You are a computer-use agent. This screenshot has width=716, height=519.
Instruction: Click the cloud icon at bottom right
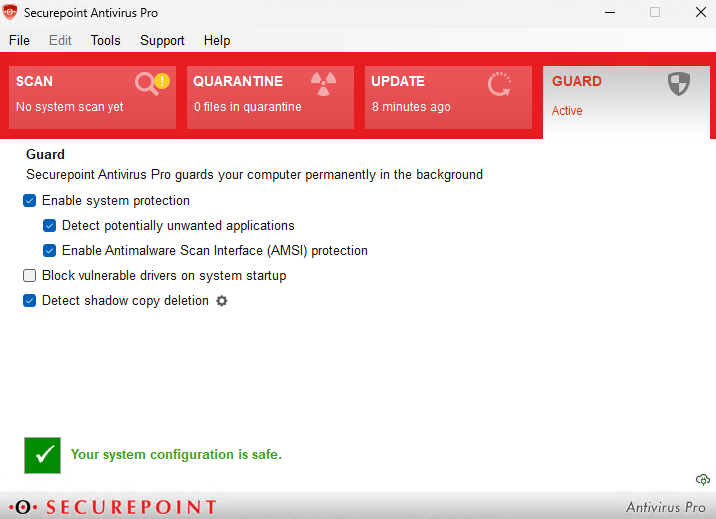coord(702,480)
